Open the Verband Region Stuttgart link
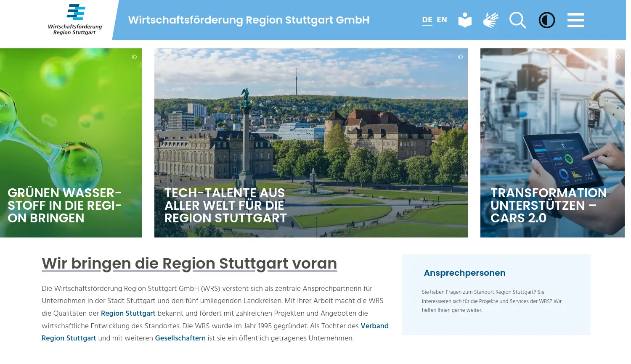Screen dimensions: 631x364 (374, 326)
